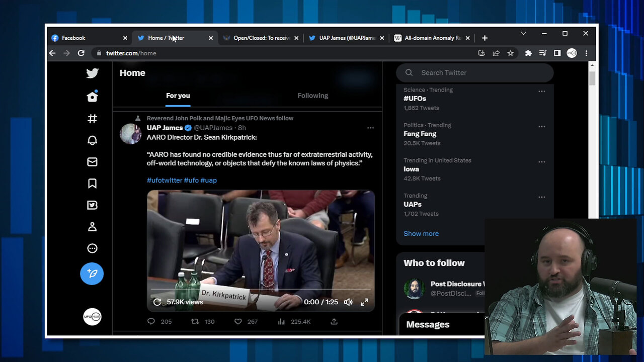Open the Fang Fang trending topic
Image resolution: width=644 pixels, height=362 pixels.
point(420,134)
